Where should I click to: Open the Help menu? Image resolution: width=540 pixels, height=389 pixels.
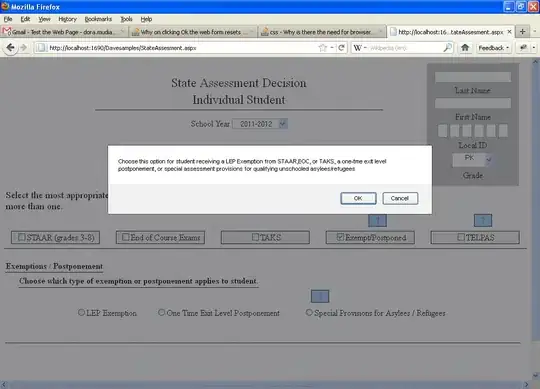146,19
